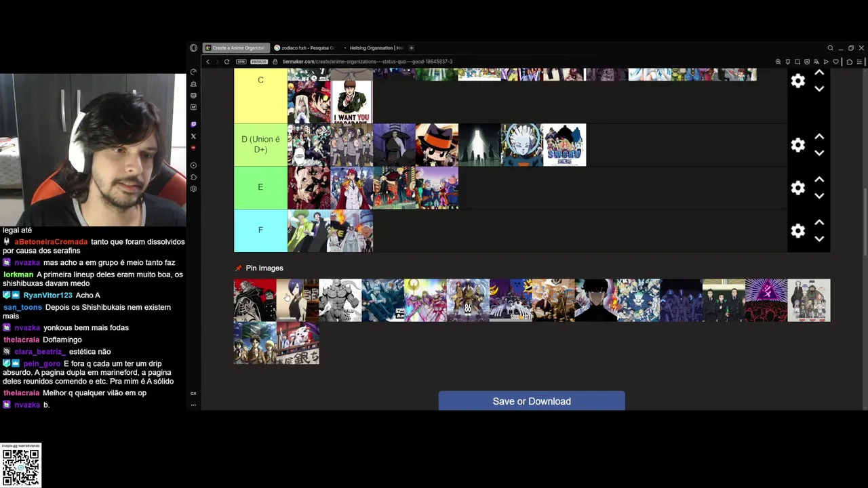Viewport: 868px width, 488px height.
Task: Open X (Twitter) in Opera sidebar
Action: coord(193,136)
